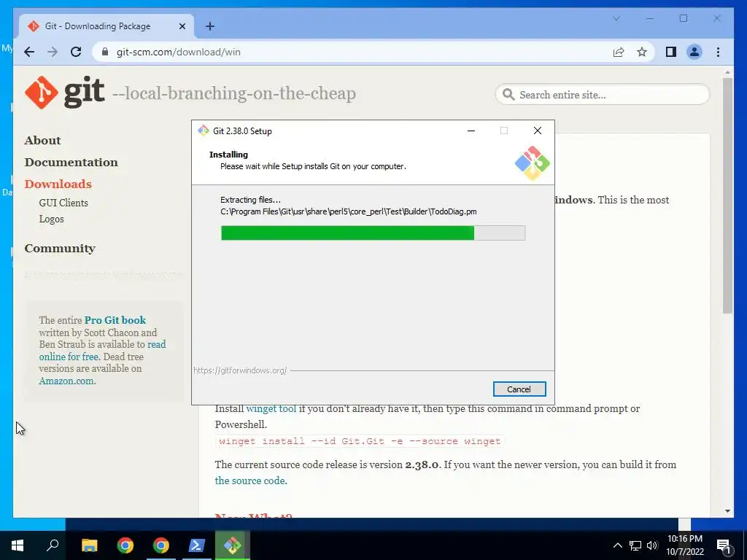This screenshot has height=560, width=747.
Task: Click the Chrome forward arrow
Action: click(53, 52)
